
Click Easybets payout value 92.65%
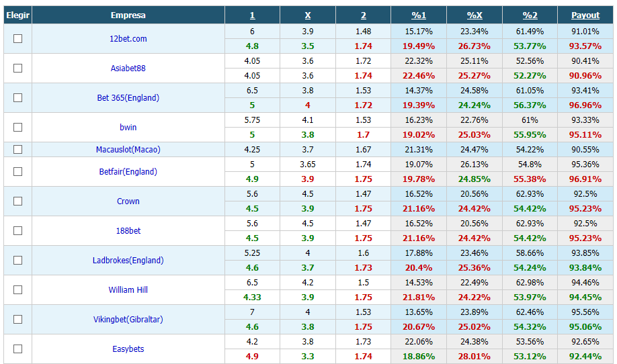(x=585, y=342)
